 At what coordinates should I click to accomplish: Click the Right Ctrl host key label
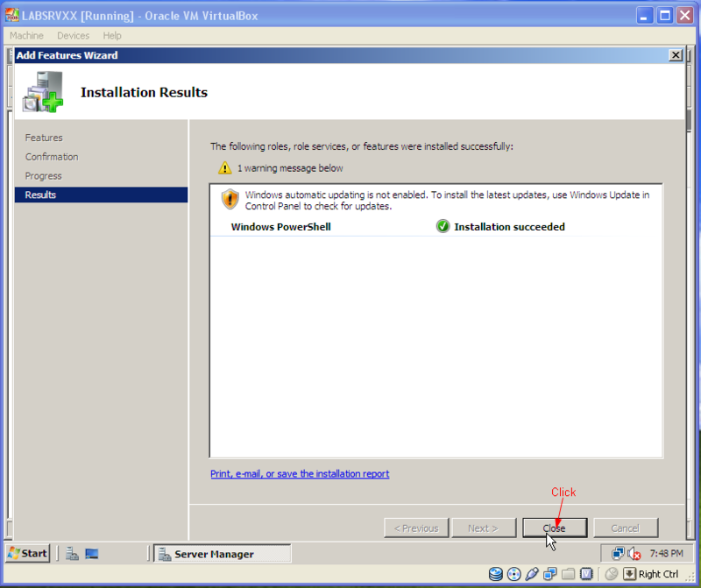click(659, 574)
